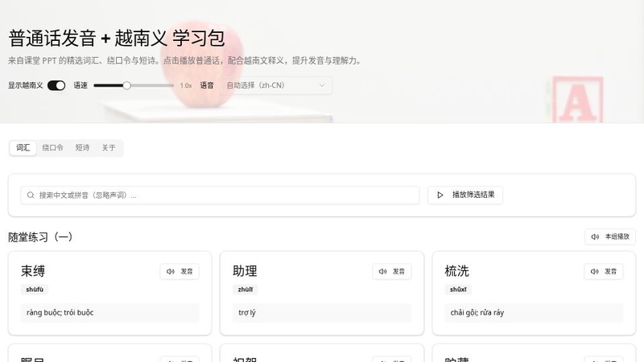Open the 语音 voice selection dropdown

tap(275, 85)
